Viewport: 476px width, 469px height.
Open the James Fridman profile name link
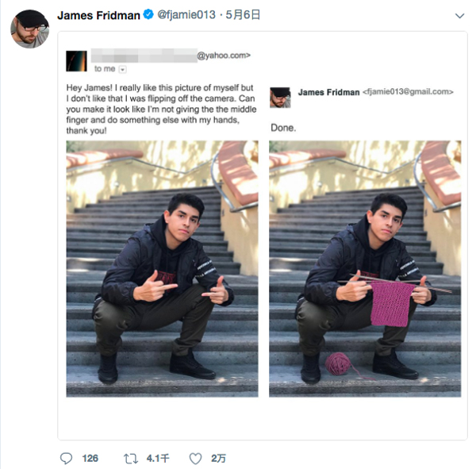[x=99, y=15]
